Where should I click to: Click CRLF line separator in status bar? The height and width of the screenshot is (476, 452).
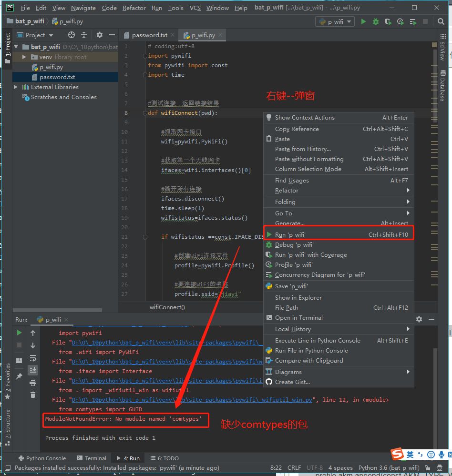coord(294,467)
